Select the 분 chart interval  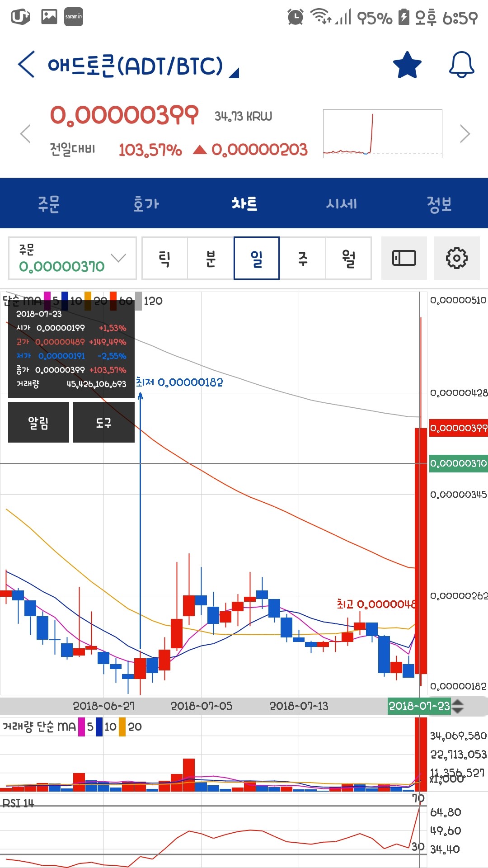(x=211, y=258)
